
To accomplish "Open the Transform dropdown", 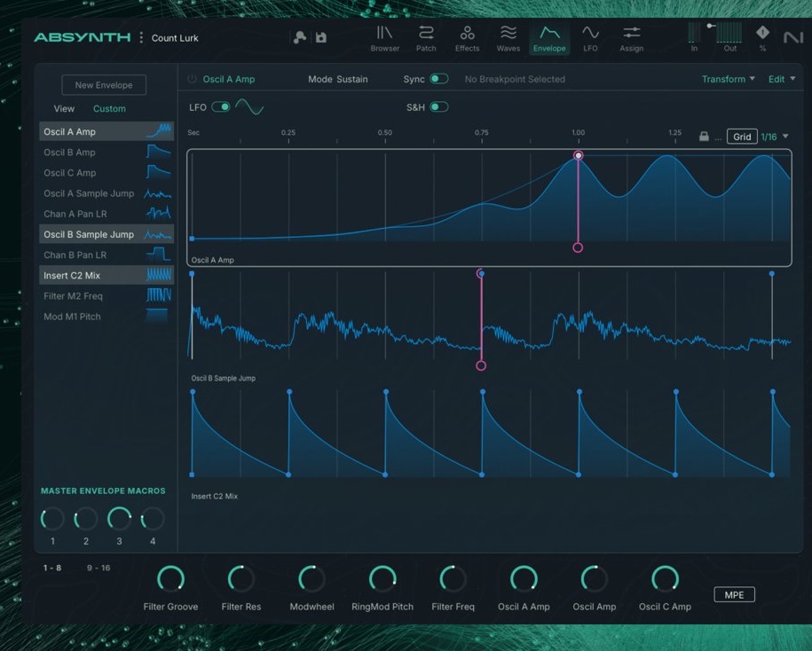I will pos(728,79).
